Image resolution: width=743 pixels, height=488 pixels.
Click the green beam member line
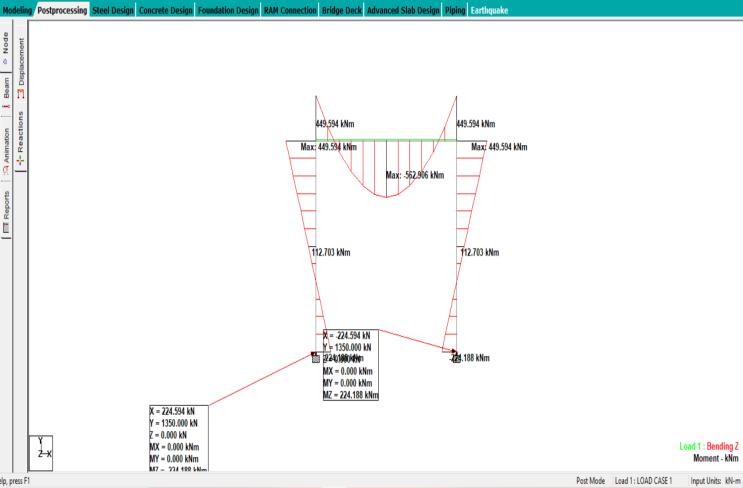[386, 140]
